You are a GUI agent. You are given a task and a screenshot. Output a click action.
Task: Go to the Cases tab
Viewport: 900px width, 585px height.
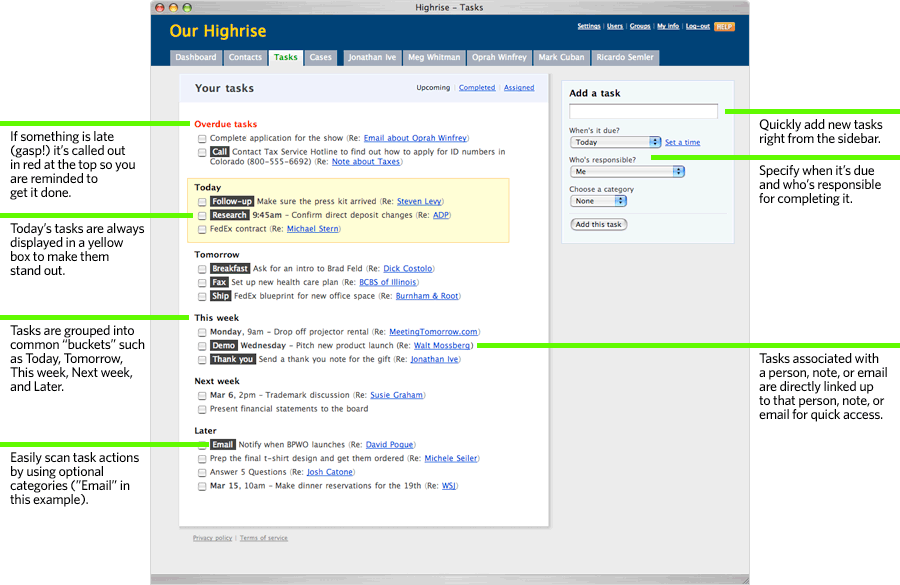click(x=320, y=57)
